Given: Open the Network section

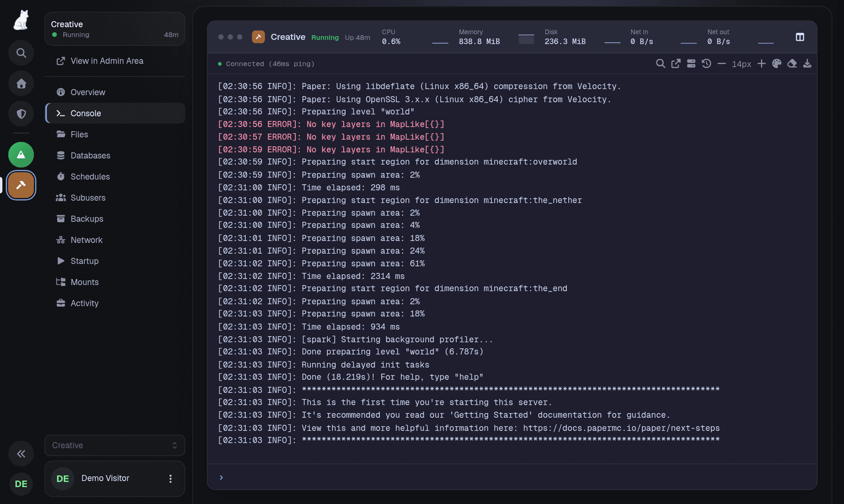Looking at the screenshot, I should point(115,240).
